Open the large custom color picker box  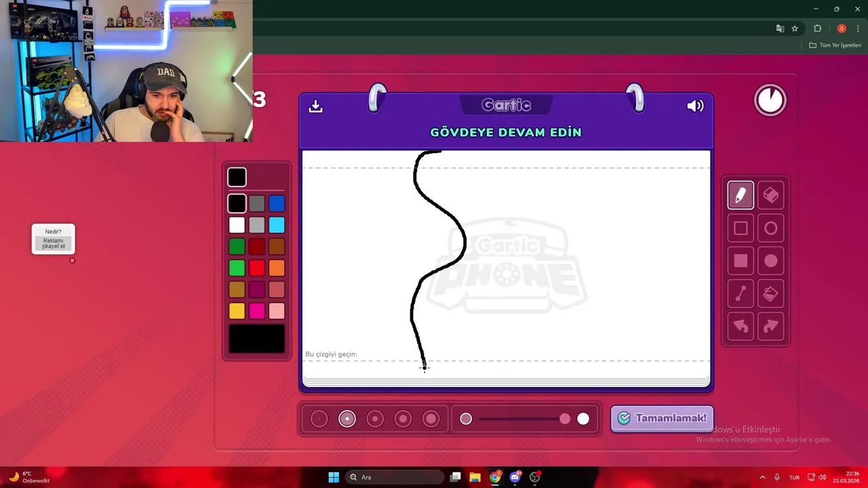(x=257, y=339)
